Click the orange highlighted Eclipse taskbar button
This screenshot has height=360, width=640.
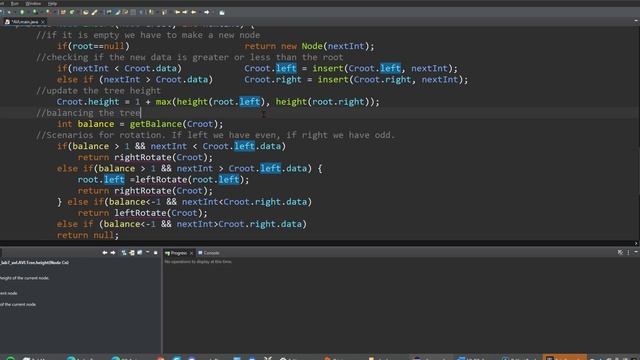click(565, 357)
